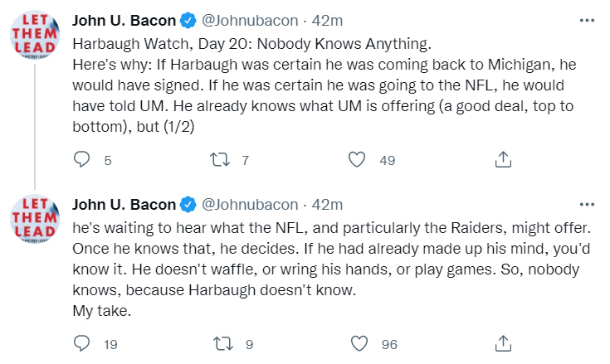Click the Let Them Lead avatar on first tweet
The image size is (610, 364).
35,35
